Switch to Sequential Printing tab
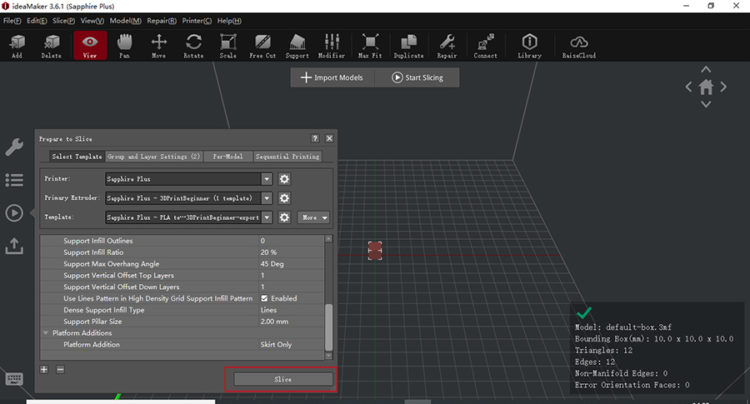The height and width of the screenshot is (404, 750). click(x=287, y=156)
